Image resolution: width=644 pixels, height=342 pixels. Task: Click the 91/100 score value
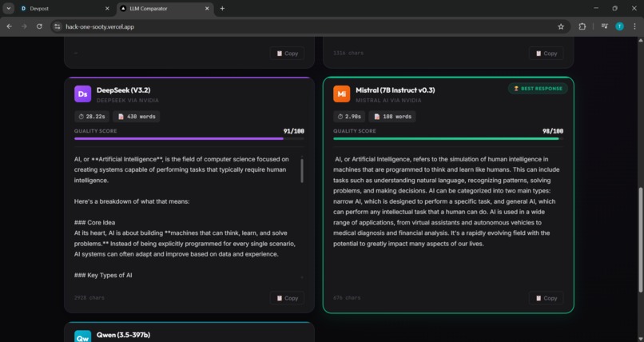tap(294, 131)
